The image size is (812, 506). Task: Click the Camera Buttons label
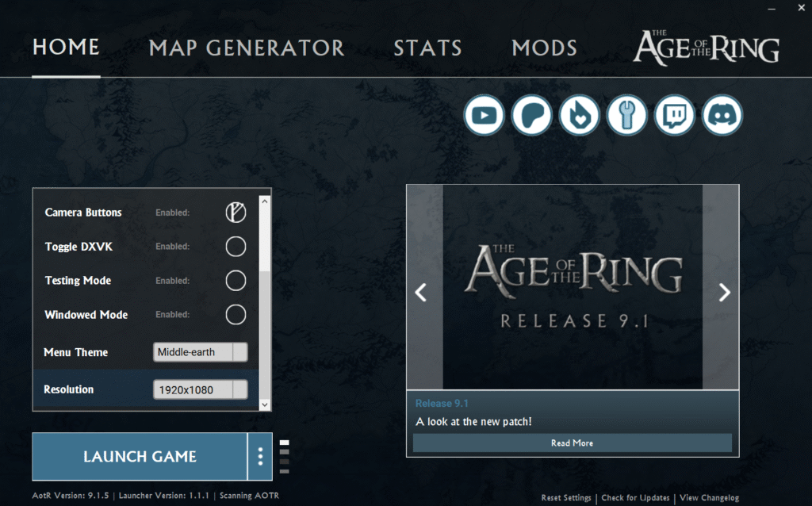83,213
